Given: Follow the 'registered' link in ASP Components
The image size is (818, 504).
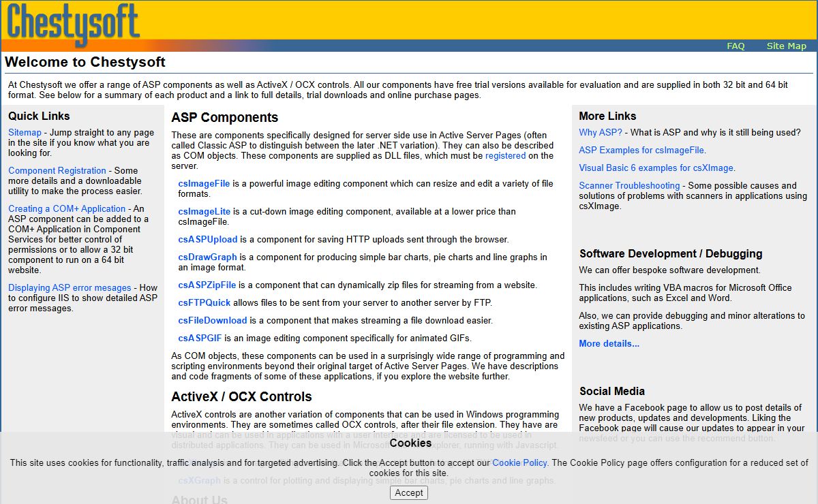Looking at the screenshot, I should pos(505,156).
